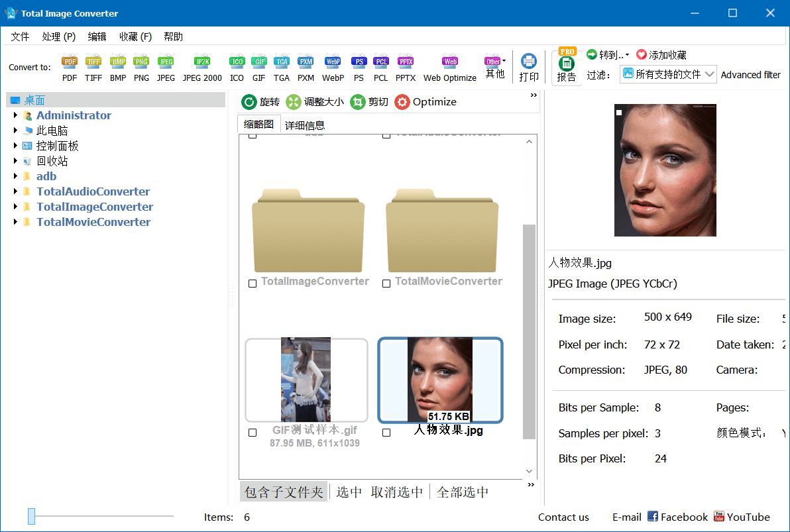This screenshot has width=790, height=532.
Task: Select PDF as the conversion format
Action: click(x=69, y=66)
